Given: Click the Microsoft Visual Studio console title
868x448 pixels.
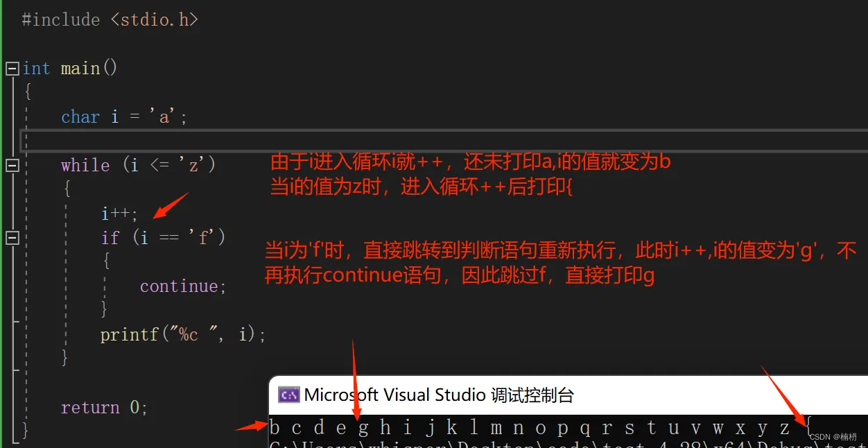Looking at the screenshot, I should point(439,395).
